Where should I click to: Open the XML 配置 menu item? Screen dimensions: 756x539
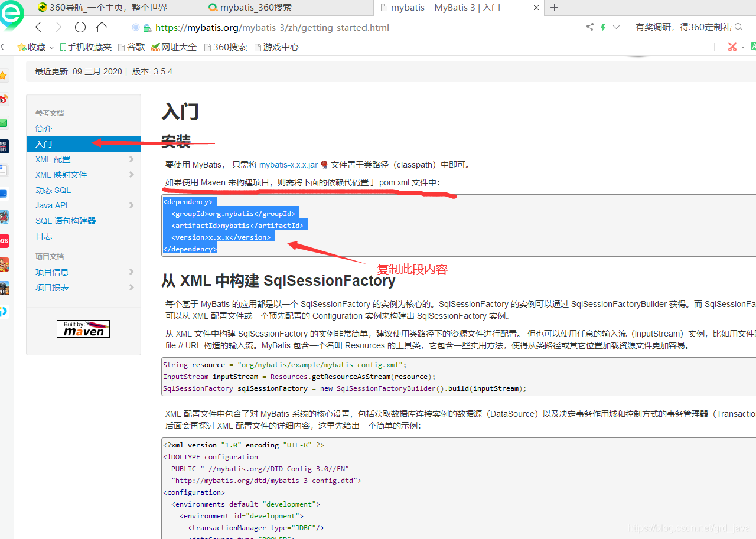[53, 159]
